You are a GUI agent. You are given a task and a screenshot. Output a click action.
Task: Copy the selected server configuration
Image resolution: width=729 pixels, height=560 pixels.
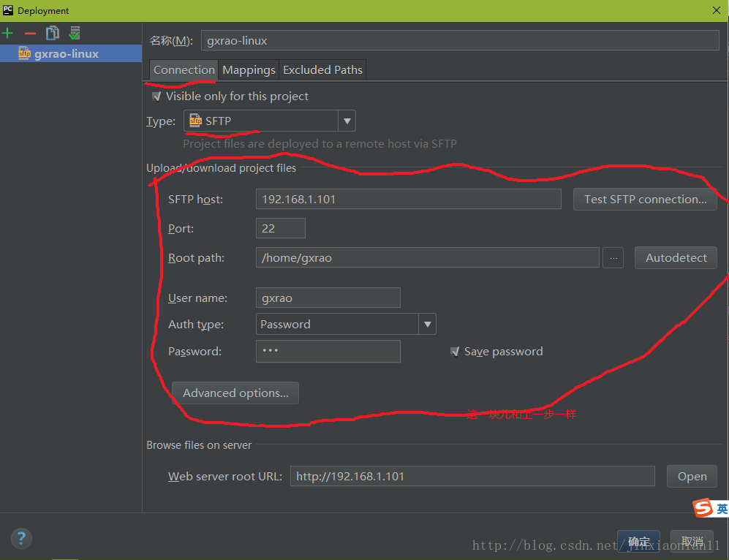click(53, 33)
